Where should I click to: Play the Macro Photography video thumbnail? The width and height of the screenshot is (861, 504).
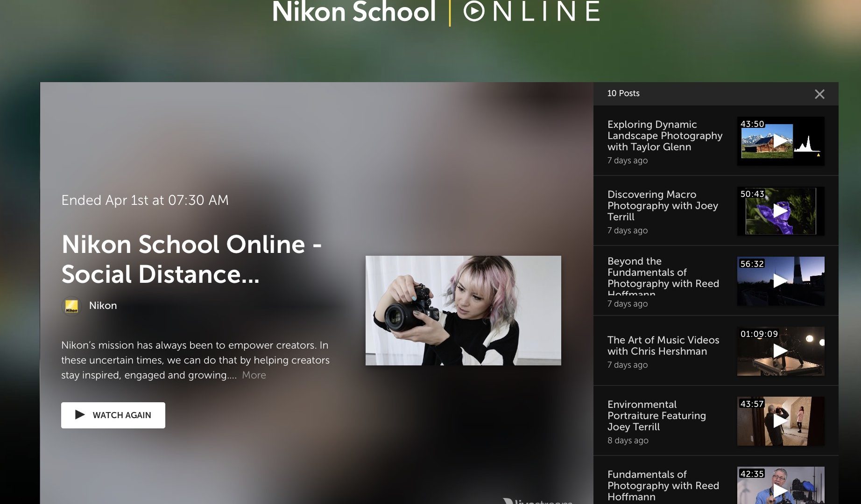tap(780, 211)
